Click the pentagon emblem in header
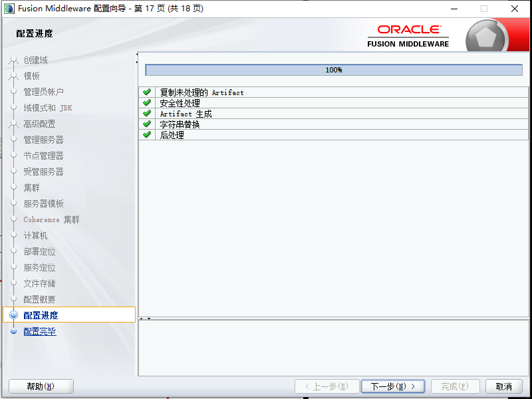Screen dimensions: 532x399 (x=486, y=37)
